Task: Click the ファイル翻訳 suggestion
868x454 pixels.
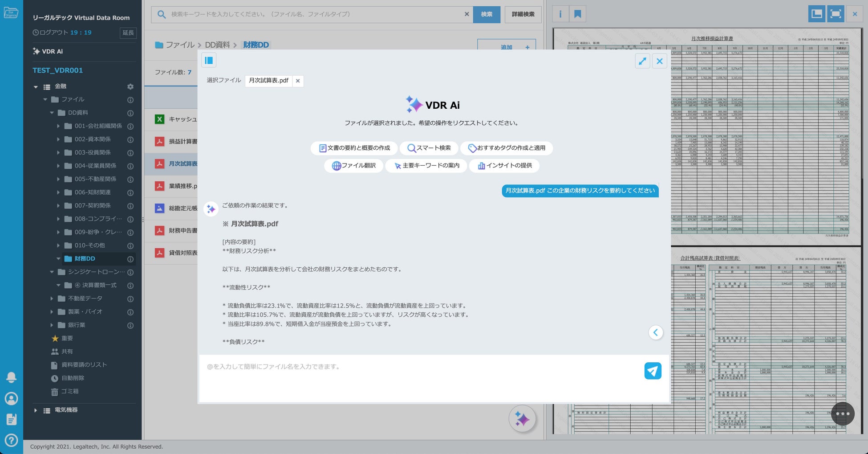Action: pyautogui.click(x=354, y=166)
